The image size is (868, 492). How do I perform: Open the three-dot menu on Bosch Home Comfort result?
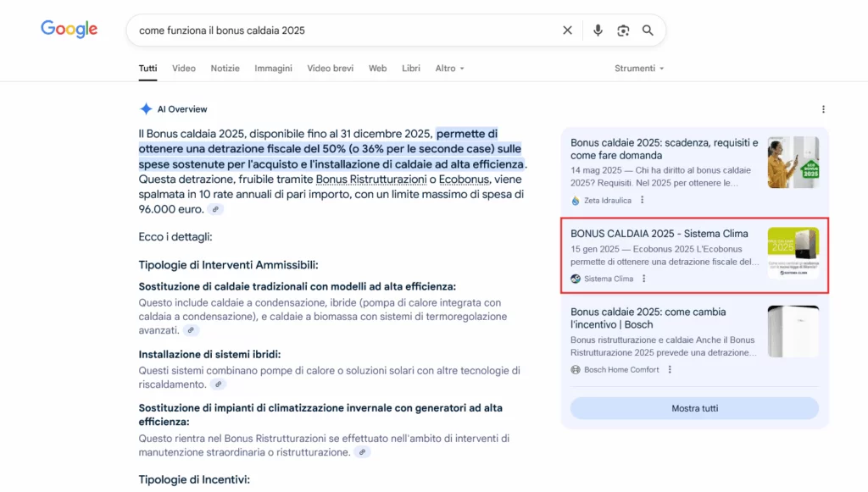[x=670, y=369]
